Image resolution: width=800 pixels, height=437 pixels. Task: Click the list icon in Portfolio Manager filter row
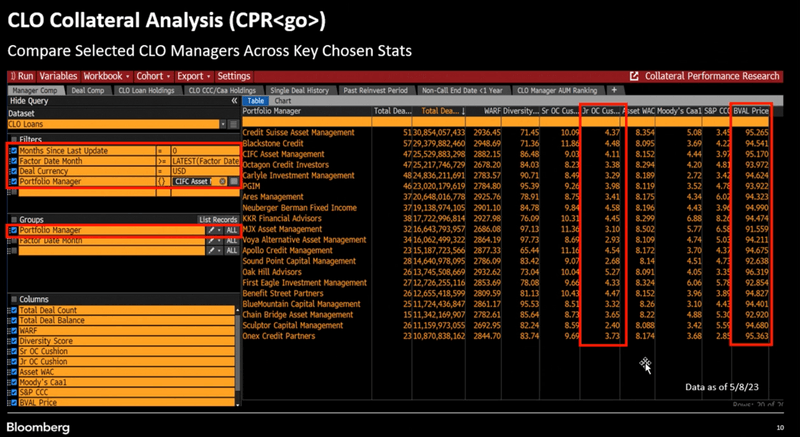(x=233, y=182)
